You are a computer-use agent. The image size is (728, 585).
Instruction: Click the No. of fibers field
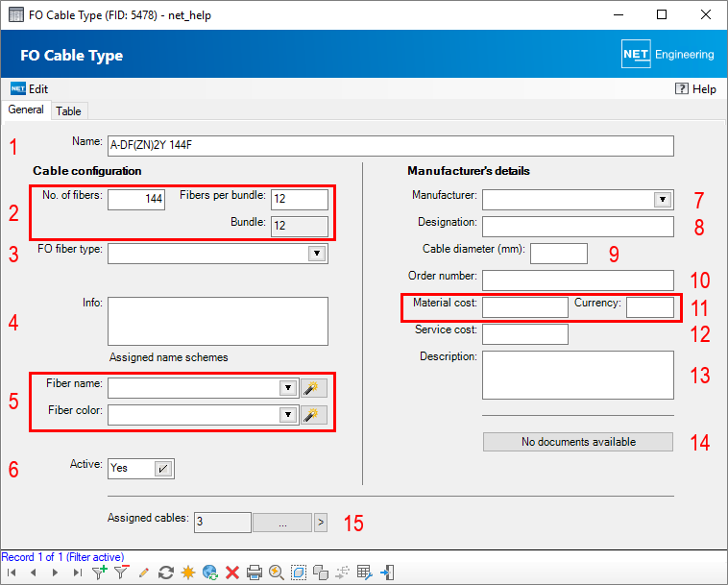tap(136, 200)
